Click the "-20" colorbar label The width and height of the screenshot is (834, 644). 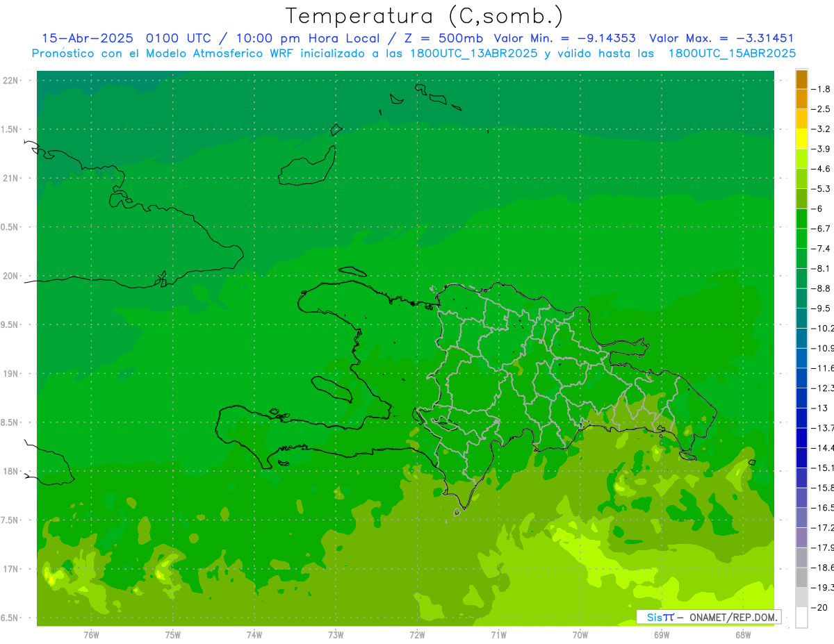[x=819, y=608]
